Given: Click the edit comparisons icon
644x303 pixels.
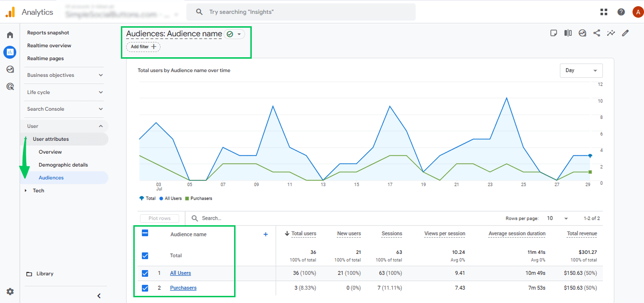Looking at the screenshot, I should (568, 33).
